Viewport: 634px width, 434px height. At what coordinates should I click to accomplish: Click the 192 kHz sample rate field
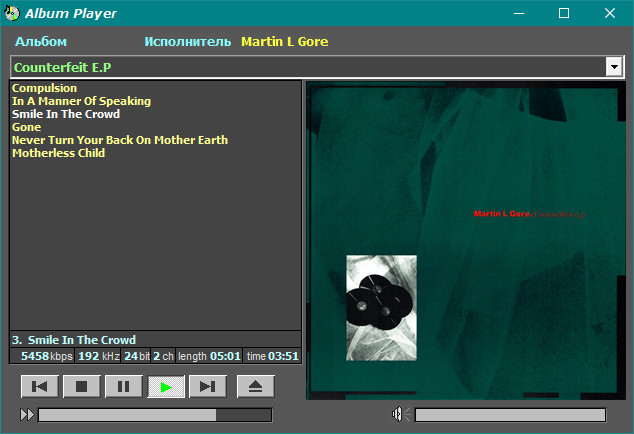click(x=98, y=356)
